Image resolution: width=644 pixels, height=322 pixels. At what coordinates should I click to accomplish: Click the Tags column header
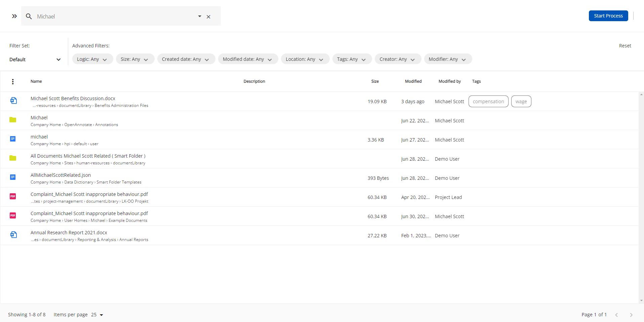[476, 81]
